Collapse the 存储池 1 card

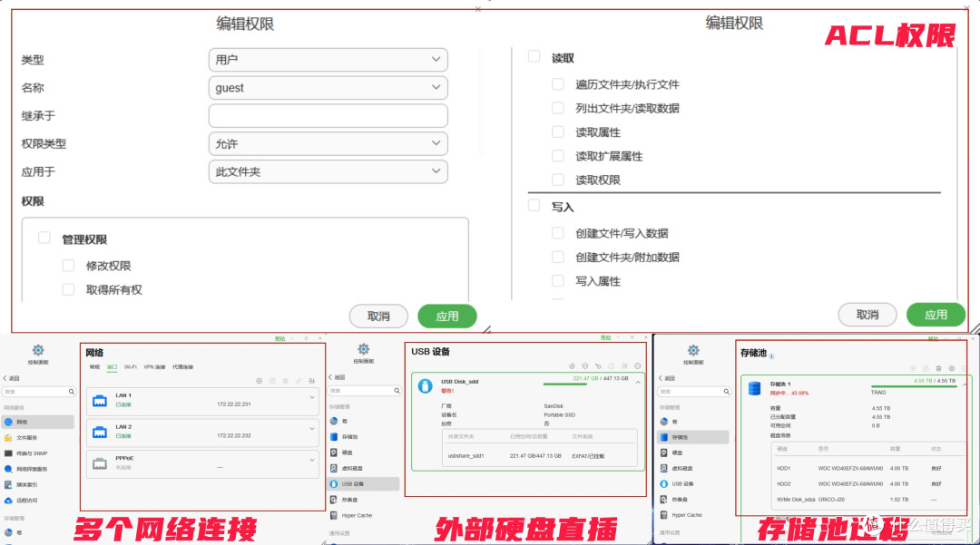965,384
